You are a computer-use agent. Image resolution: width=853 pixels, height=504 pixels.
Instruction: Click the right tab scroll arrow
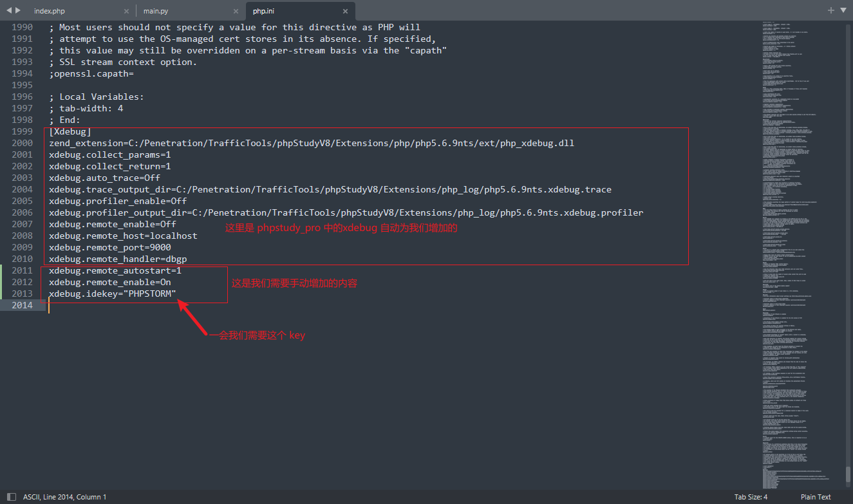(x=18, y=10)
